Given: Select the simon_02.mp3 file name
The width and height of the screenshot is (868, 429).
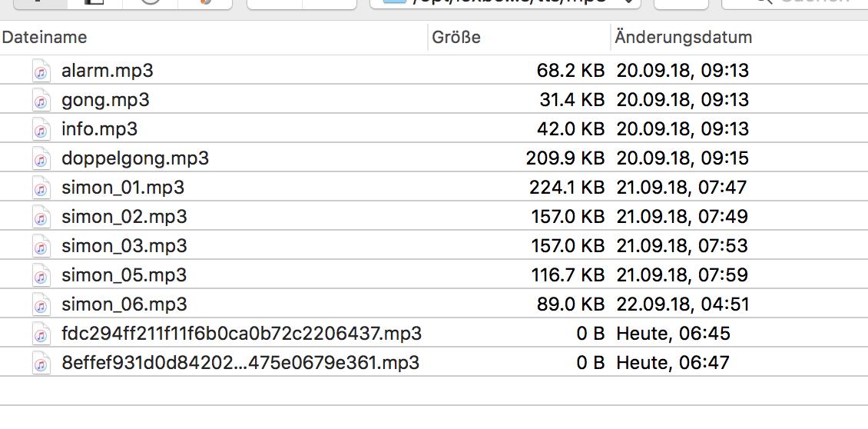Looking at the screenshot, I should (x=124, y=217).
